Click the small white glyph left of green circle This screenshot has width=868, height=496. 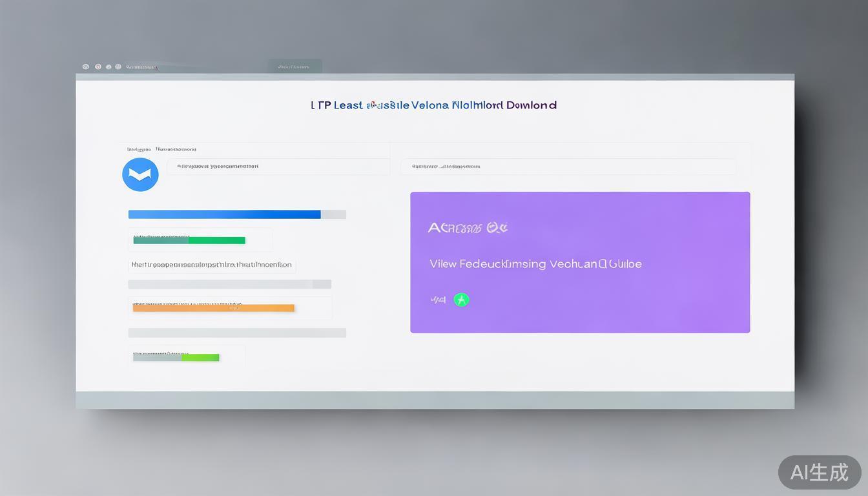pyautogui.click(x=439, y=300)
